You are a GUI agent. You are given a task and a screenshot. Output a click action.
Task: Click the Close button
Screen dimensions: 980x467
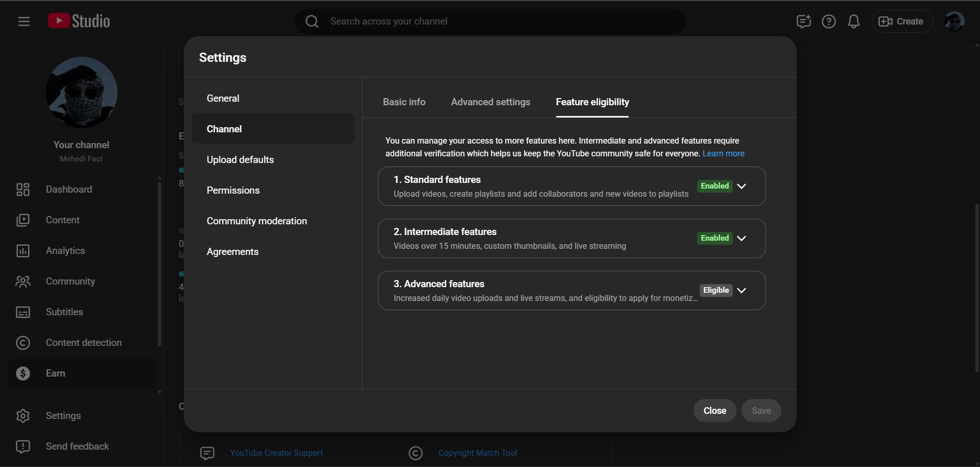[x=714, y=411]
